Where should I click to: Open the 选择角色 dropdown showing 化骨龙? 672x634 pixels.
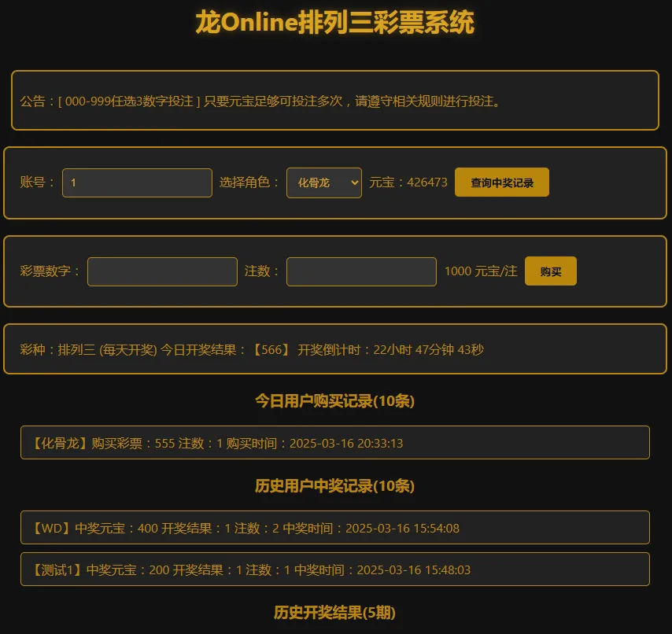click(323, 182)
